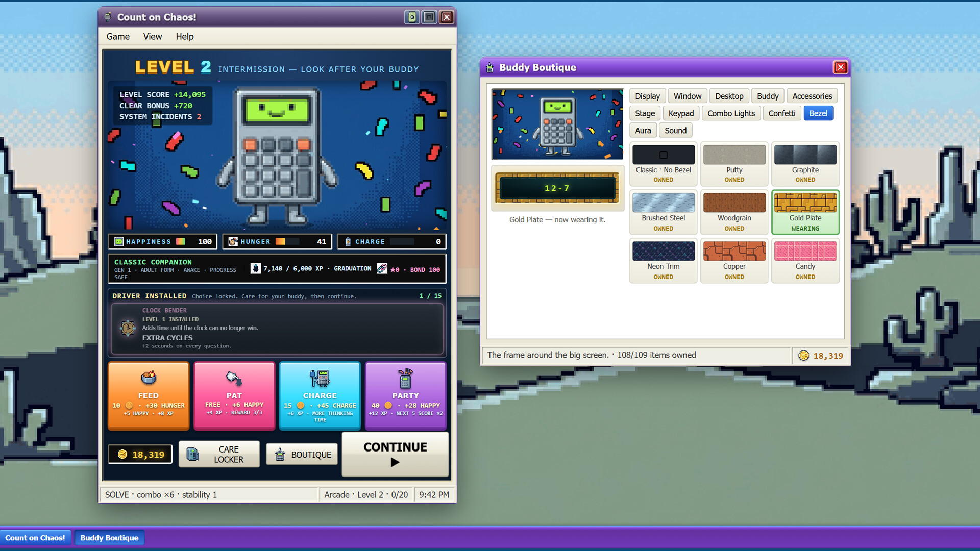Click the Party popper icon
980x551 pixels.
point(405,379)
